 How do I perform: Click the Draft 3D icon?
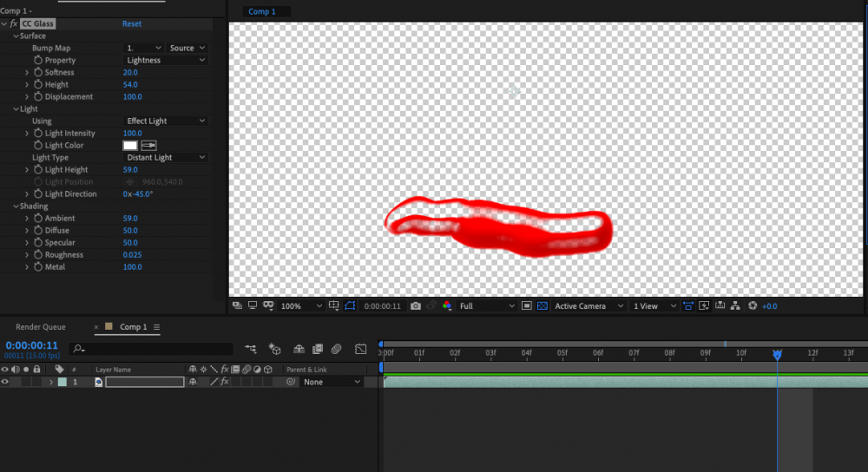(x=275, y=349)
